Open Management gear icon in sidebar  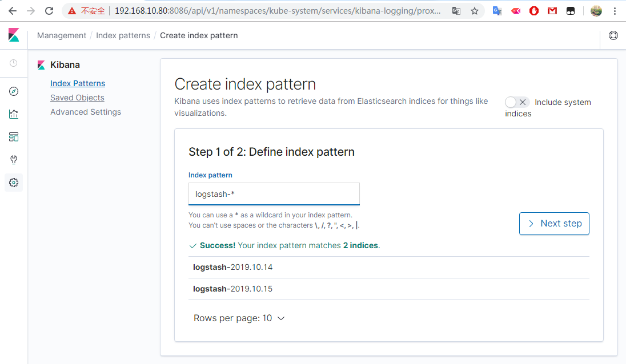point(14,183)
